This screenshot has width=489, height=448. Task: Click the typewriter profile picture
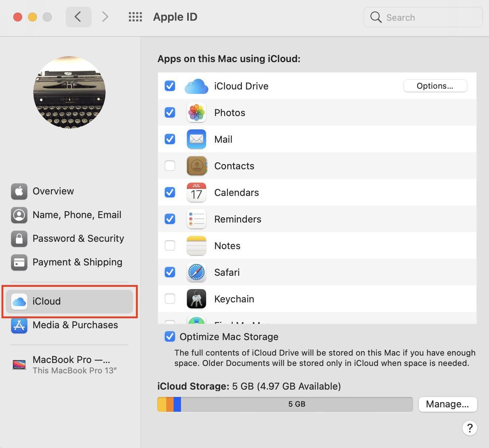click(x=69, y=92)
